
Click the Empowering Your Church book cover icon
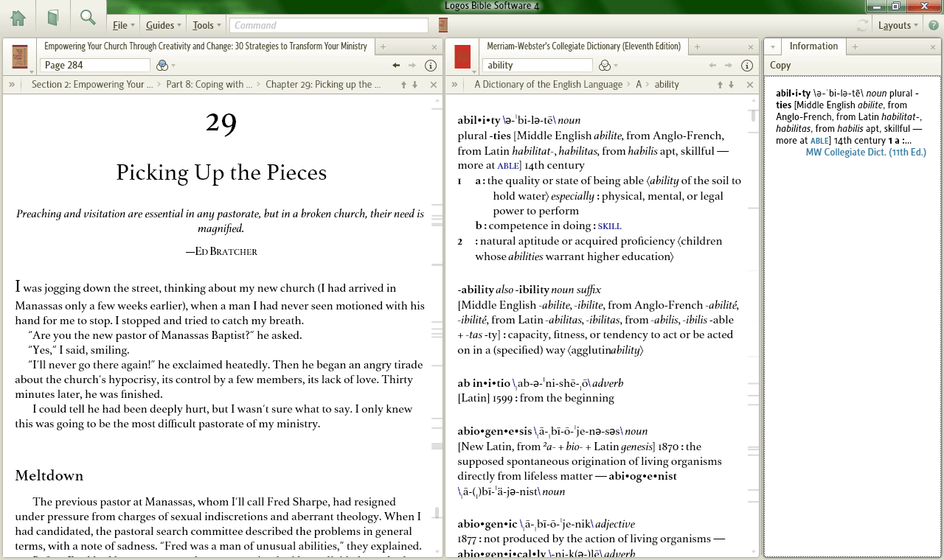click(20, 56)
